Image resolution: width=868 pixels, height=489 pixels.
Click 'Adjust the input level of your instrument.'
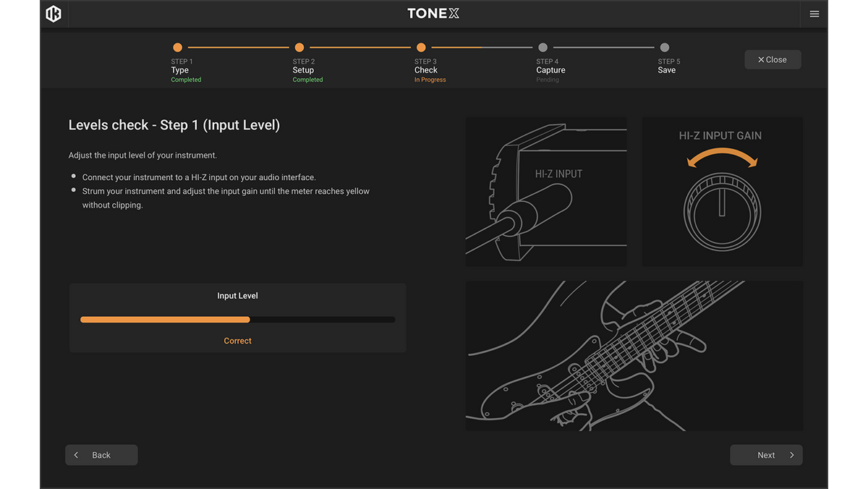(x=142, y=156)
